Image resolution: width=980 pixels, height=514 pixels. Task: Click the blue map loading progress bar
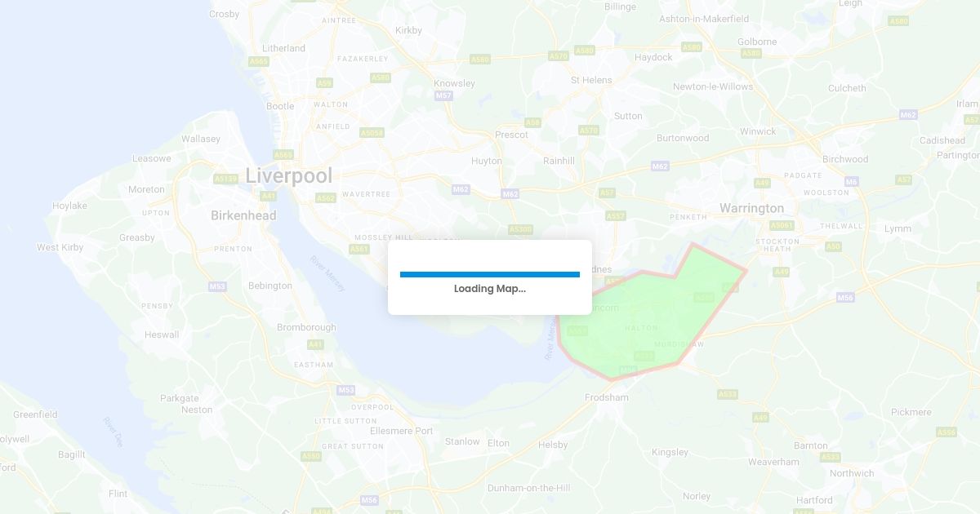tap(490, 275)
